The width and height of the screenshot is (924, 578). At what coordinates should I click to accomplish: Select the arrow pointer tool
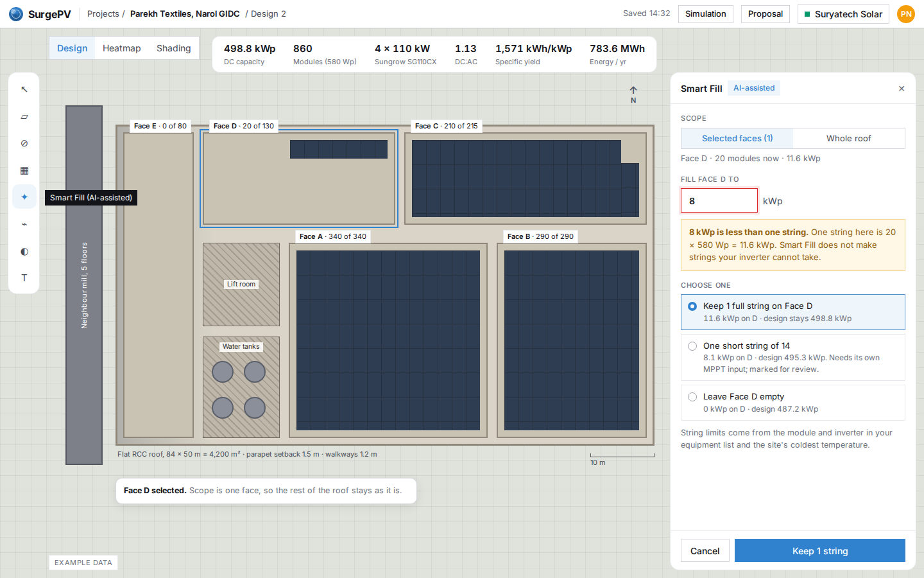[x=24, y=89]
